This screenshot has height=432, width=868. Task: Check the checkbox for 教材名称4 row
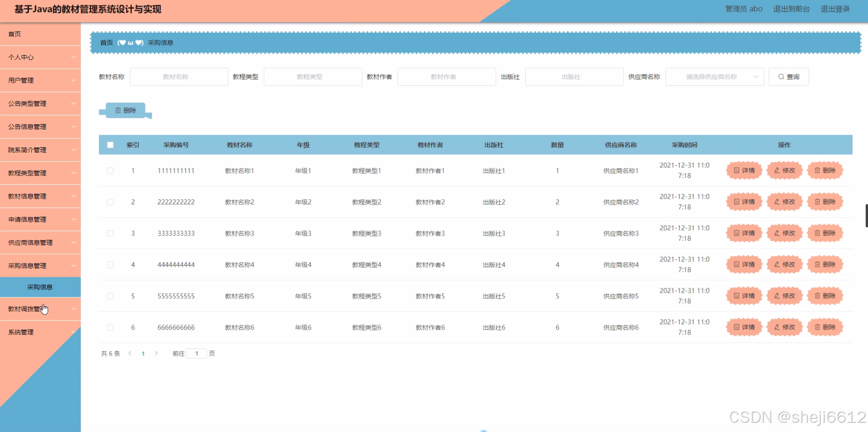(110, 265)
